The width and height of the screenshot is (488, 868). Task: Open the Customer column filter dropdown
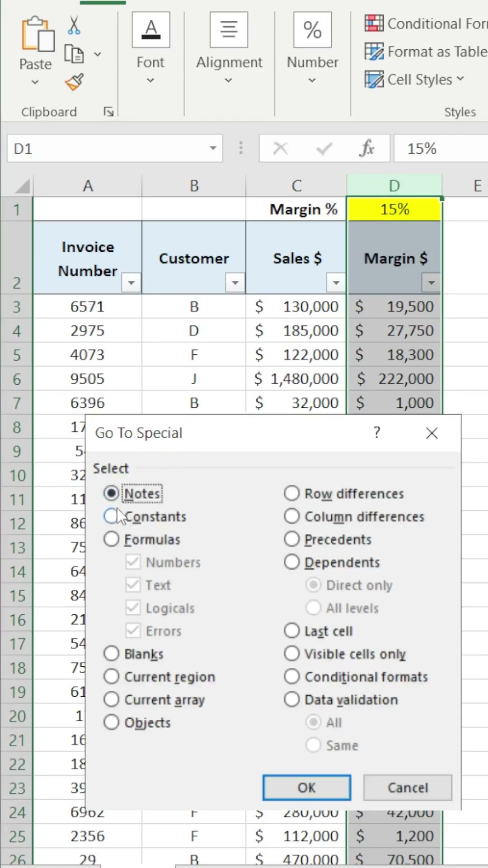(235, 283)
